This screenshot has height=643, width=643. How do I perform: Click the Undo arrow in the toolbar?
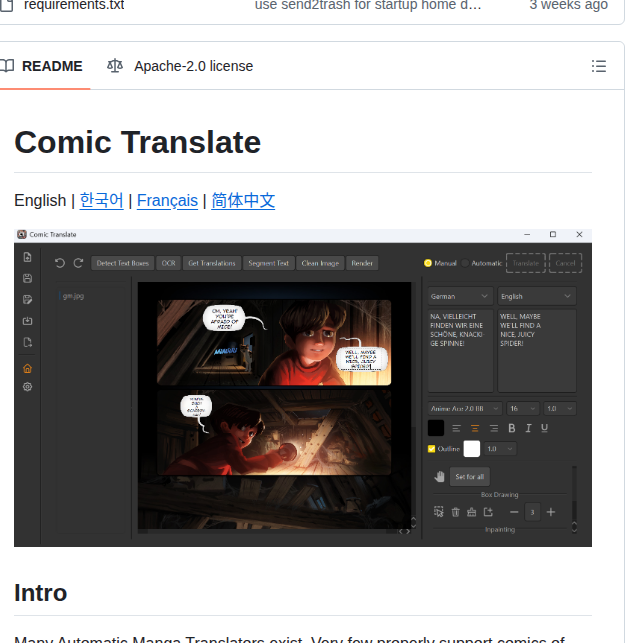coord(60,263)
